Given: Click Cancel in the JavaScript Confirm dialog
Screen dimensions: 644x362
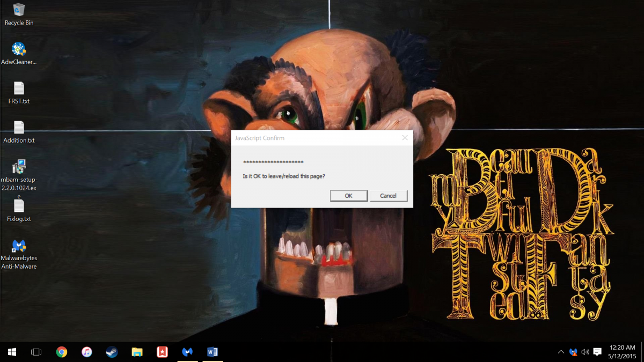Looking at the screenshot, I should pos(389,196).
